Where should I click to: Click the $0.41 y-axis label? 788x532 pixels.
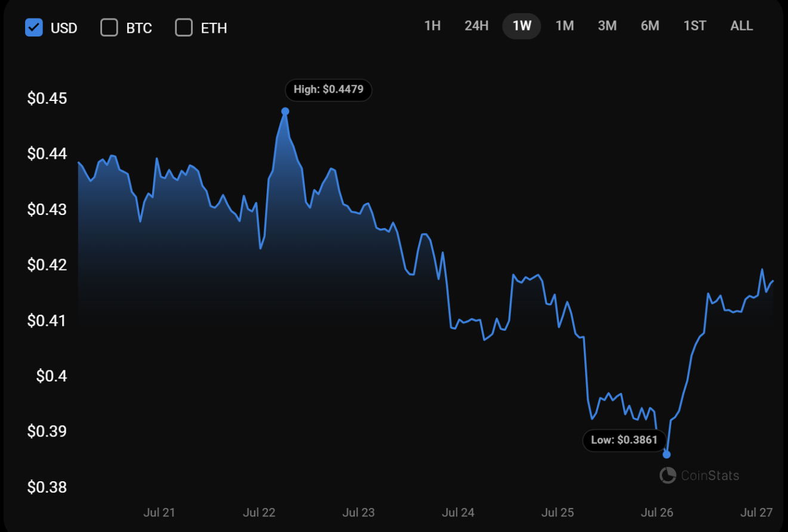tap(47, 321)
